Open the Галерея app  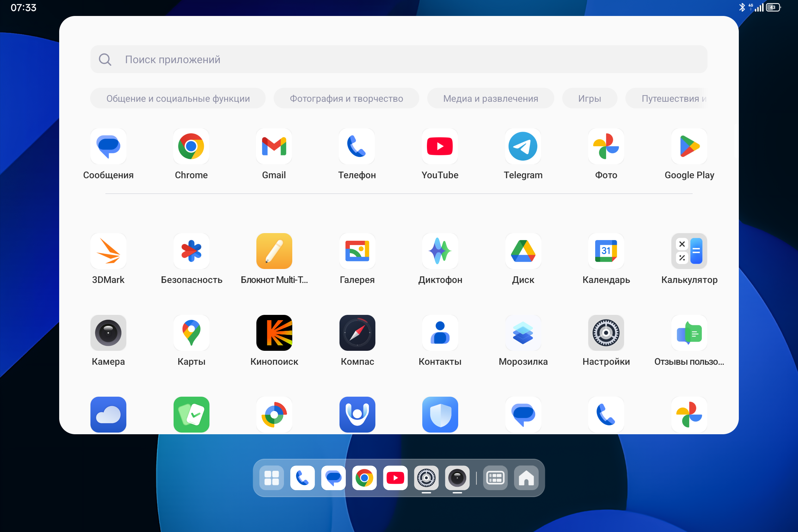coord(357,251)
